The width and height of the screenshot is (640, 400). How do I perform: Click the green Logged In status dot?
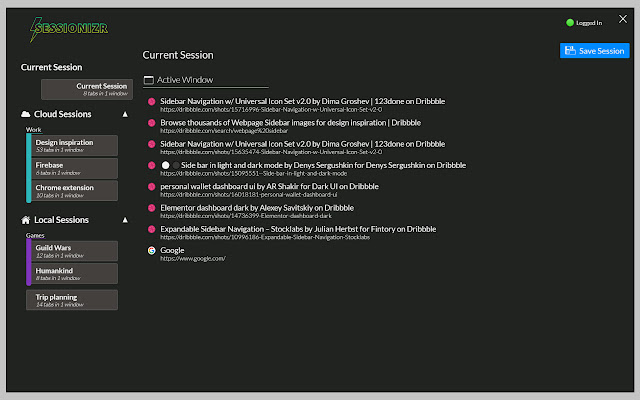570,23
